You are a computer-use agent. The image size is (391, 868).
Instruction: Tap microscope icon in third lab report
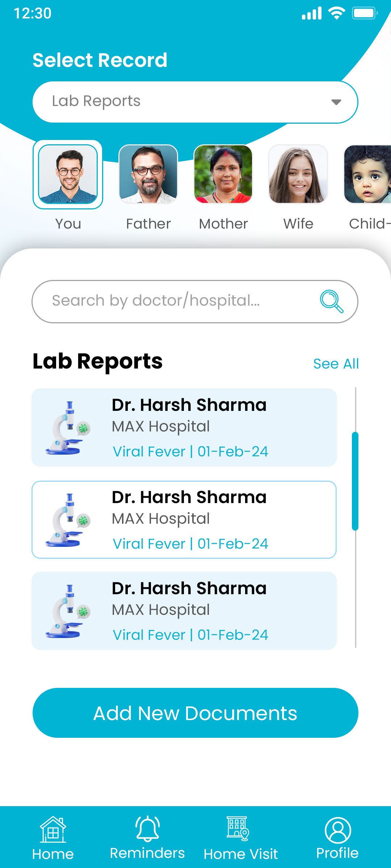click(x=68, y=611)
